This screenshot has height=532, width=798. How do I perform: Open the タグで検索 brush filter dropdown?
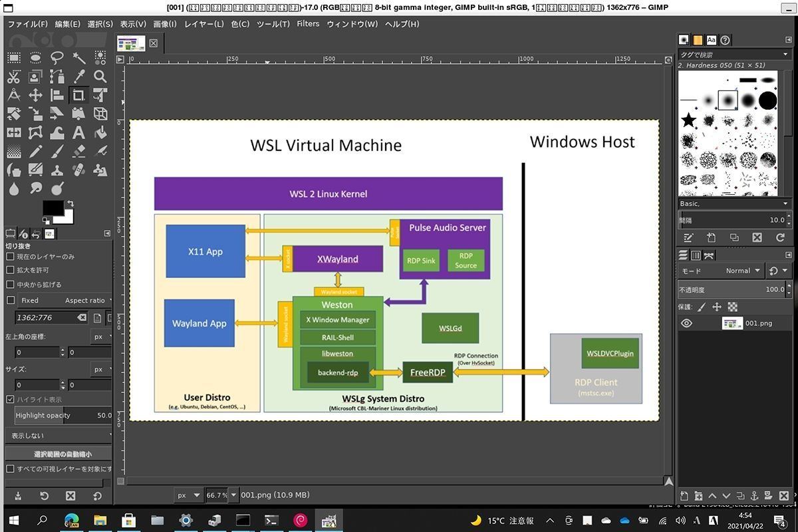click(735, 55)
